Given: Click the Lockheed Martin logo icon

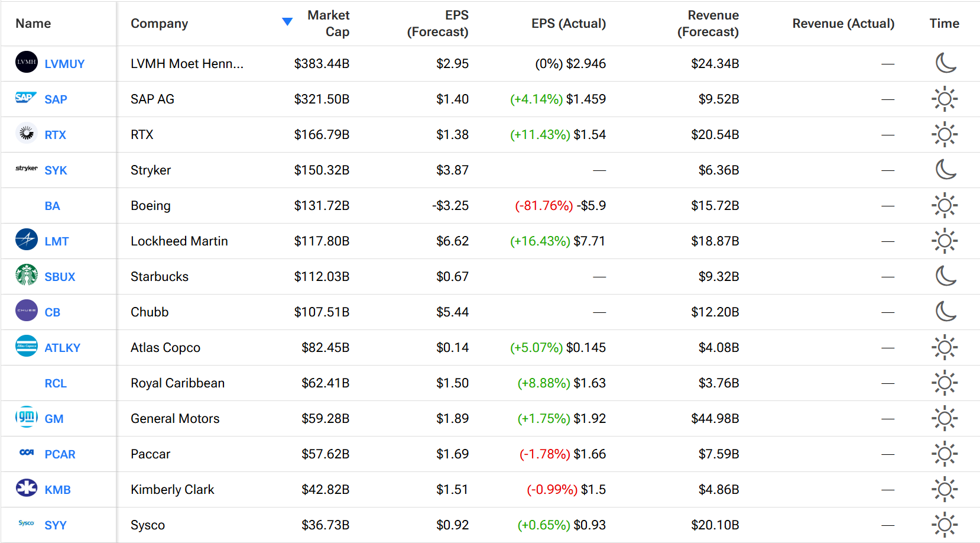Looking at the screenshot, I should (27, 240).
